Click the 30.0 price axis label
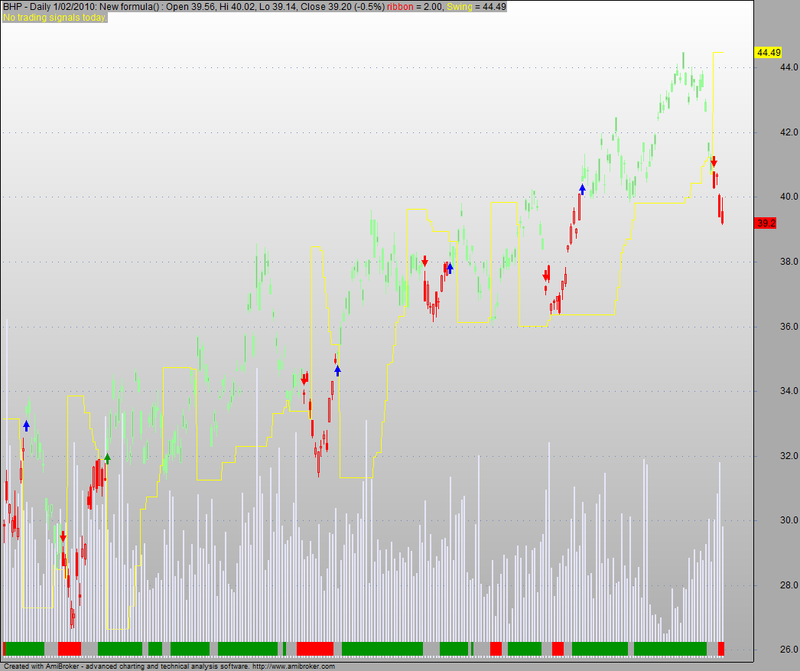800x671 pixels. point(789,520)
